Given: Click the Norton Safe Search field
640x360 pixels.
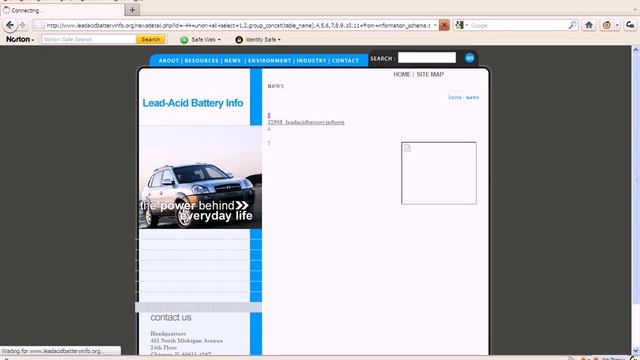Looking at the screenshot, I should (x=89, y=39).
